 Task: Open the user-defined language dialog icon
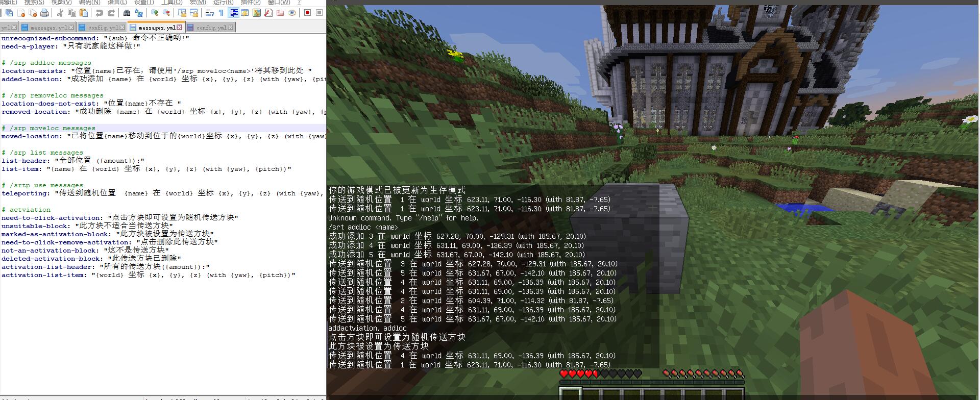[x=245, y=13]
